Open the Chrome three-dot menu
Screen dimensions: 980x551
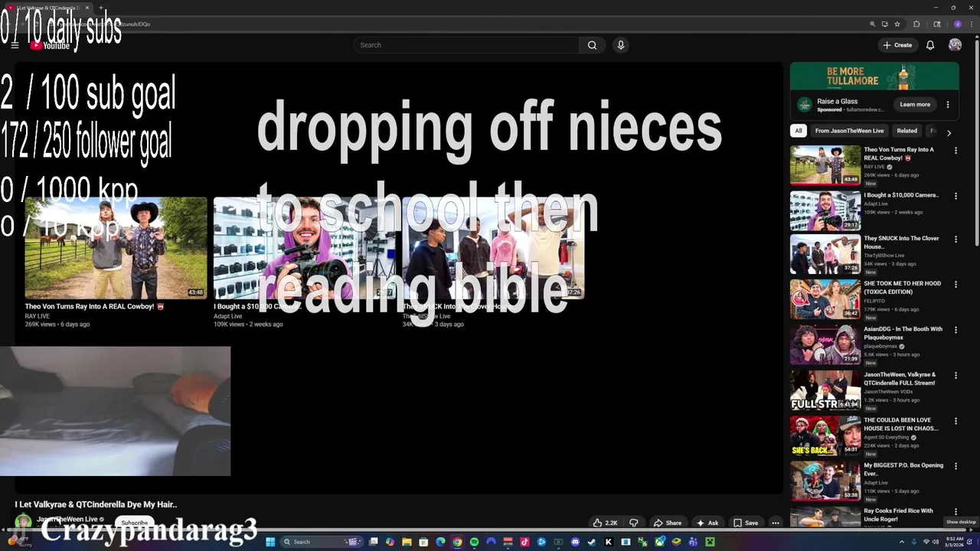tap(972, 24)
